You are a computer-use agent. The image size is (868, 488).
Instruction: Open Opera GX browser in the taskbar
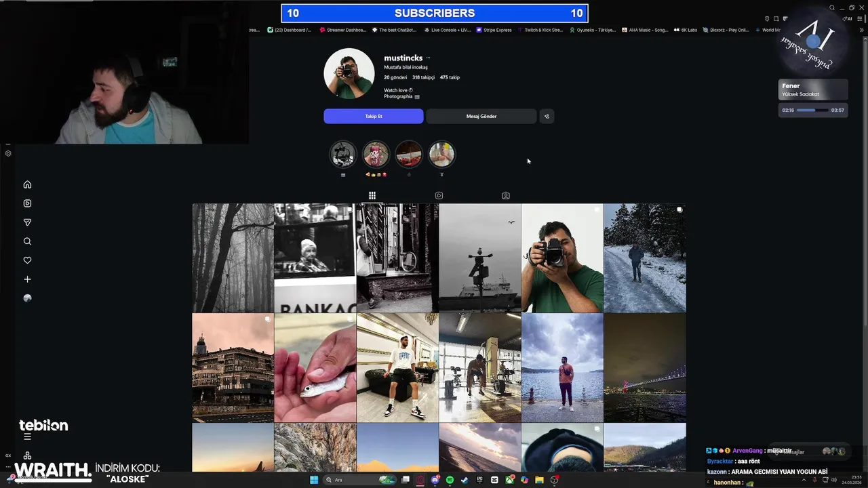pos(420,480)
